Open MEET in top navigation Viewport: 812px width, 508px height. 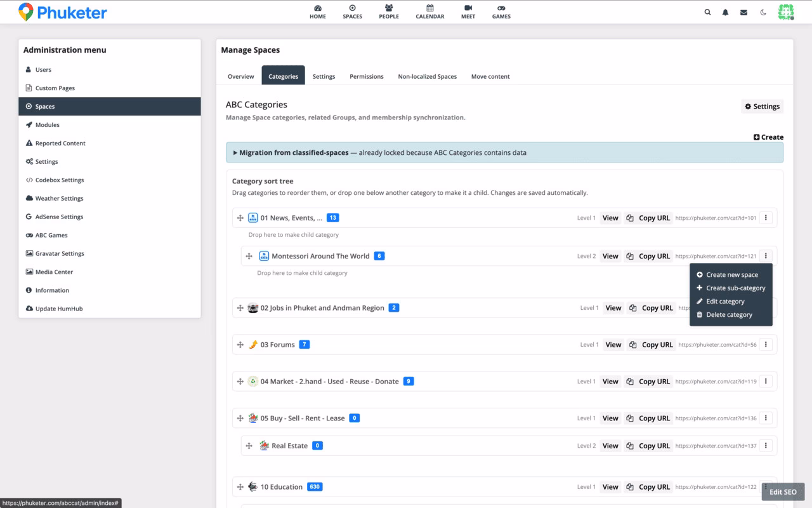[468, 11]
